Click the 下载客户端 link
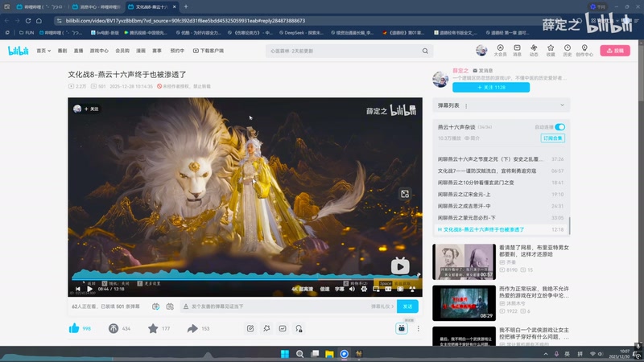 [x=208, y=51]
